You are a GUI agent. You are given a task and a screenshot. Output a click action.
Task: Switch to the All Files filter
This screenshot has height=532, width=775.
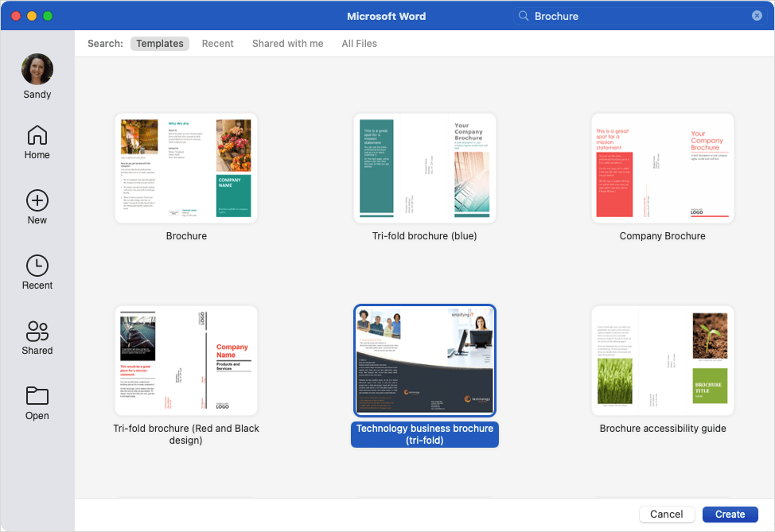tap(359, 44)
